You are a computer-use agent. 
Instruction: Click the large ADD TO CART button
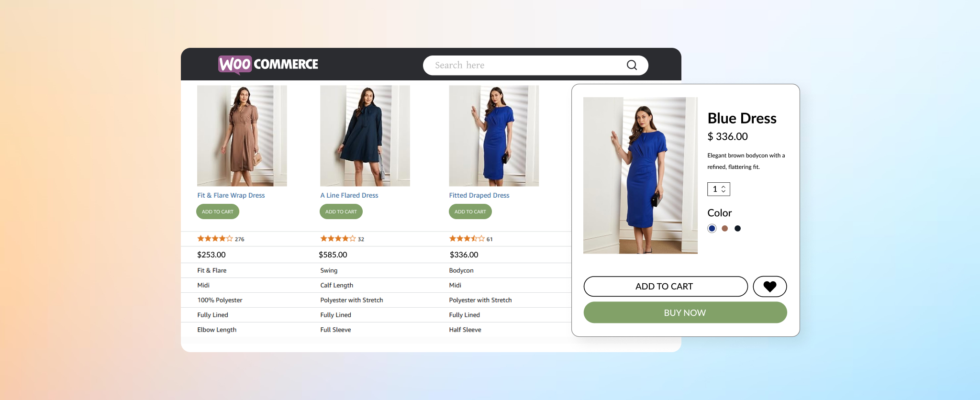[665, 286]
